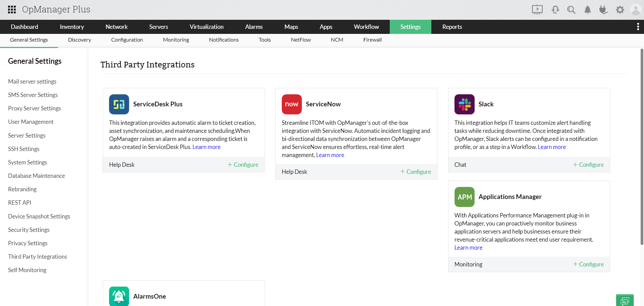The image size is (644, 306).
Task: Click the APM Applications Manager icon
Action: (464, 197)
